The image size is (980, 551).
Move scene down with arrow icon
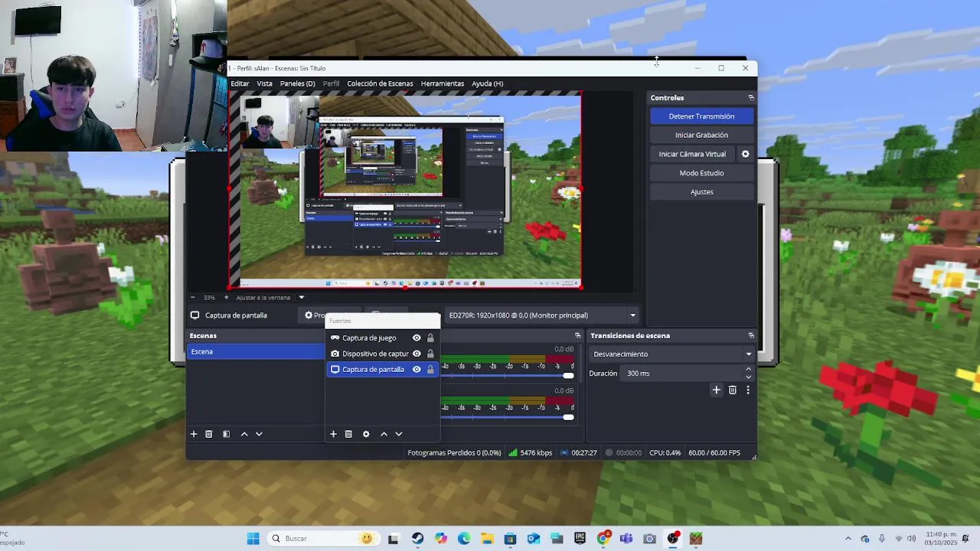click(x=259, y=434)
